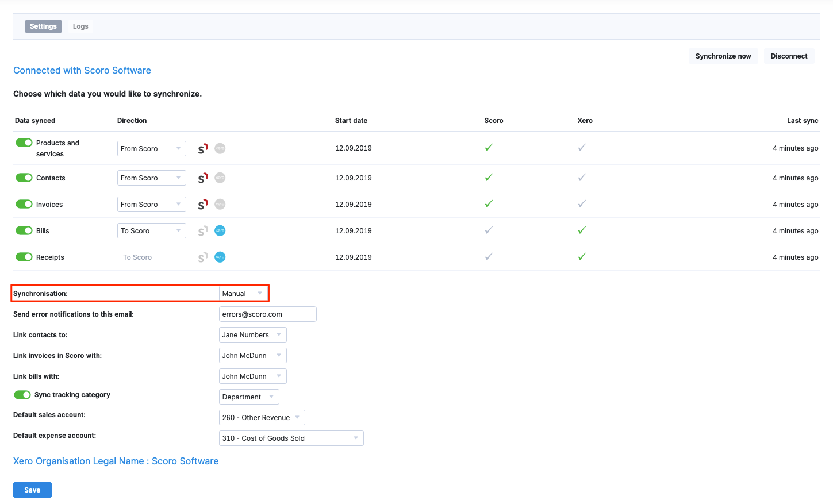Click Connected with Scoro Software heading
Screen dimensions: 833x504
[82, 70]
